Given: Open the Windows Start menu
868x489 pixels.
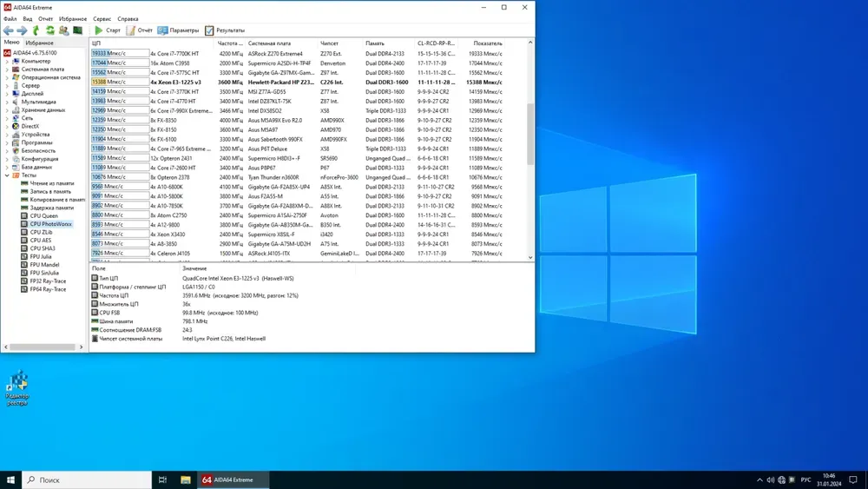Looking at the screenshot, I should [11, 479].
